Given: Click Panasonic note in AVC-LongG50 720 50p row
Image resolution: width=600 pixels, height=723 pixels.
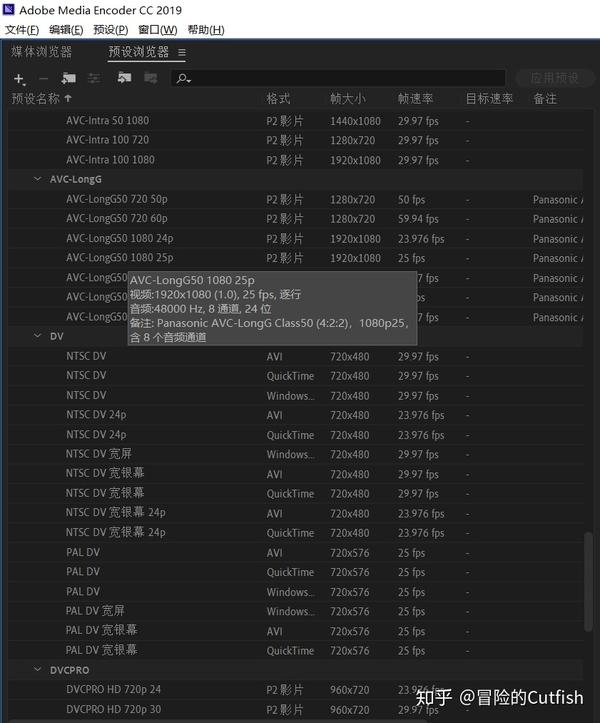Looking at the screenshot, I should click(558, 200).
